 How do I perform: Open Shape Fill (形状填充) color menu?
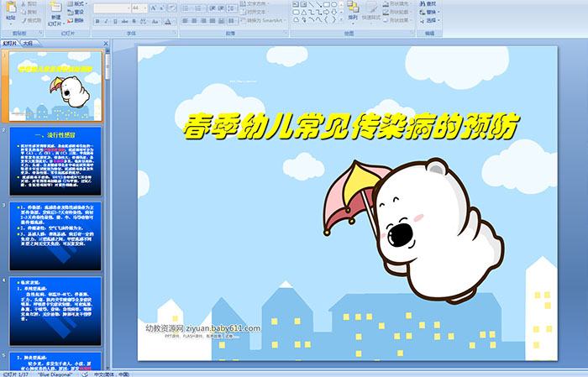396,3
